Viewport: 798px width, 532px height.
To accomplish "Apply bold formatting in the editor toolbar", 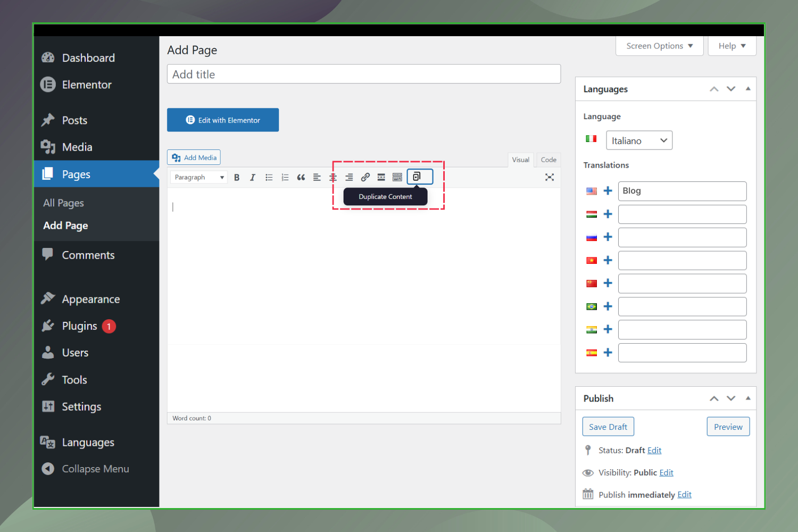I will pos(237,177).
